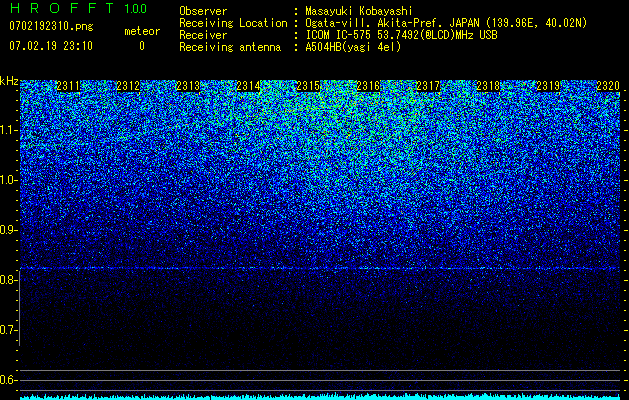Click the 1.0 kHz axis label
629x400 pixels.
click(x=9, y=180)
